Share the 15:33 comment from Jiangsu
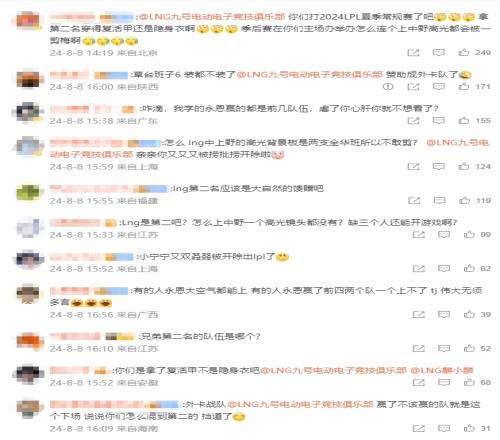 click(419, 235)
